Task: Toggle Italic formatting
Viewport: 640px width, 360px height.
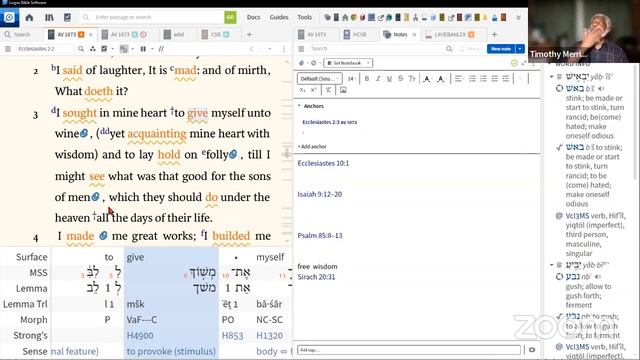Action: click(x=378, y=78)
